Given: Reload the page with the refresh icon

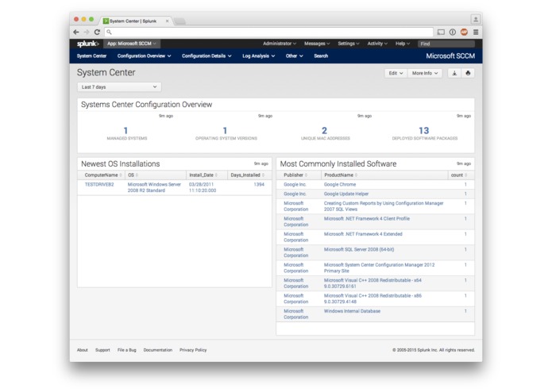Looking at the screenshot, I should [x=97, y=32].
